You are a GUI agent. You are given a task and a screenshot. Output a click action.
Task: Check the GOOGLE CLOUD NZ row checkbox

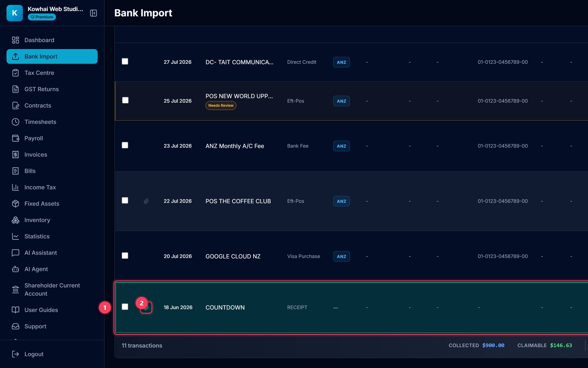tap(125, 256)
